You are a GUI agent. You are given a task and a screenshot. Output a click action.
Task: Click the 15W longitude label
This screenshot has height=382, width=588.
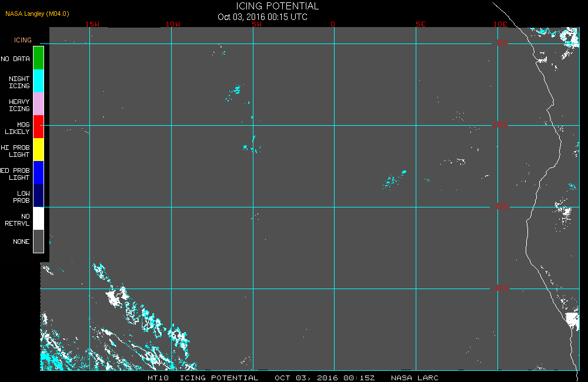pos(92,24)
